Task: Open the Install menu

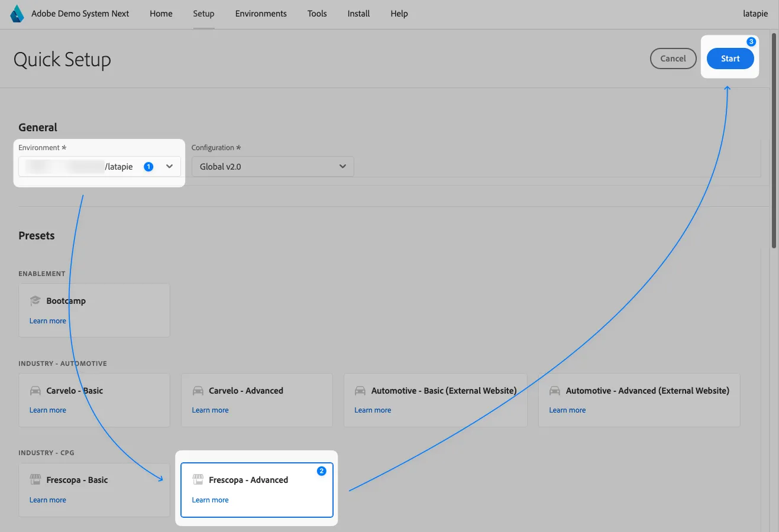Action: 358,14
